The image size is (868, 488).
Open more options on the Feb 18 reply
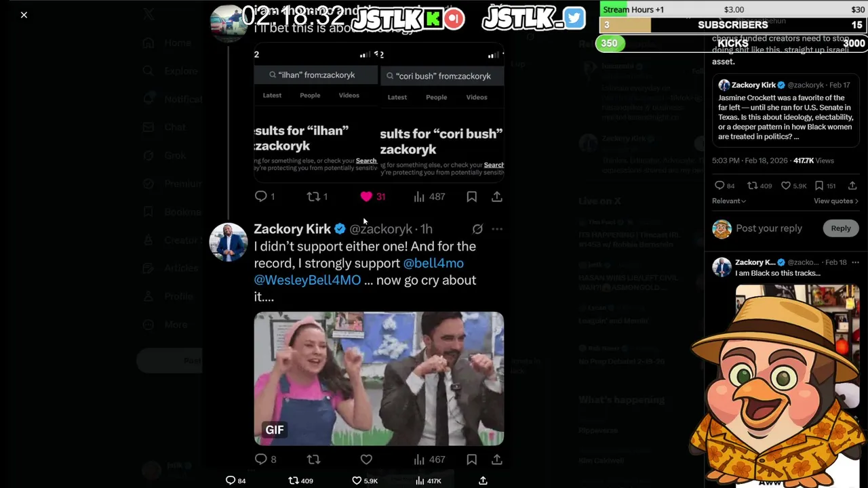pyautogui.click(x=855, y=262)
